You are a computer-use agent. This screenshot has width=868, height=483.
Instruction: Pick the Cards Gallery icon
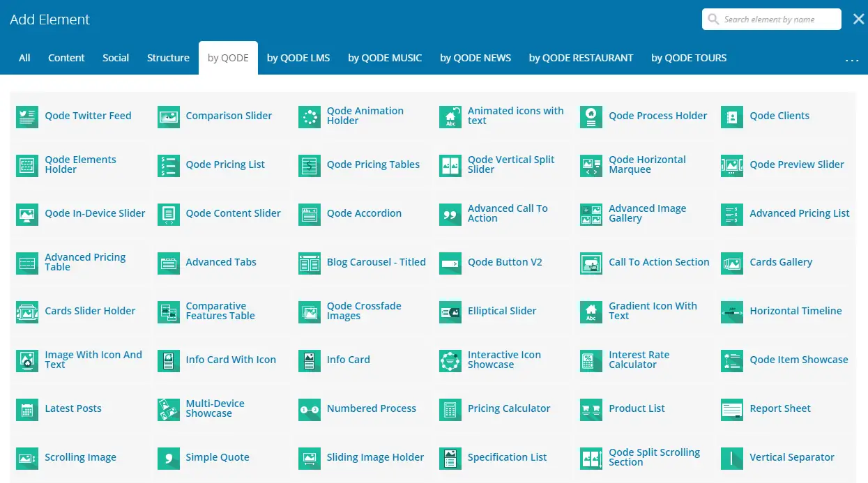click(x=732, y=263)
